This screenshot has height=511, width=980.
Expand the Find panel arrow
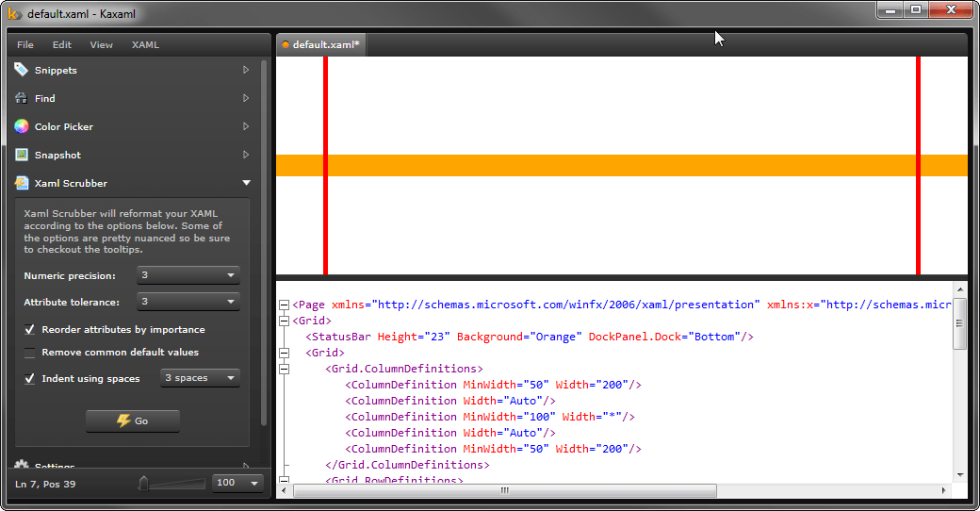tap(246, 98)
